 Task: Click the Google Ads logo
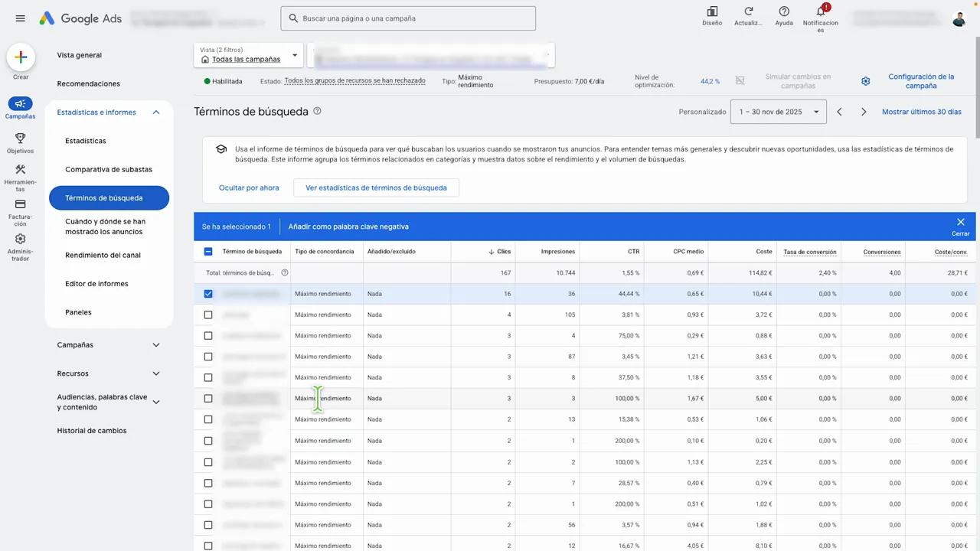tap(80, 18)
